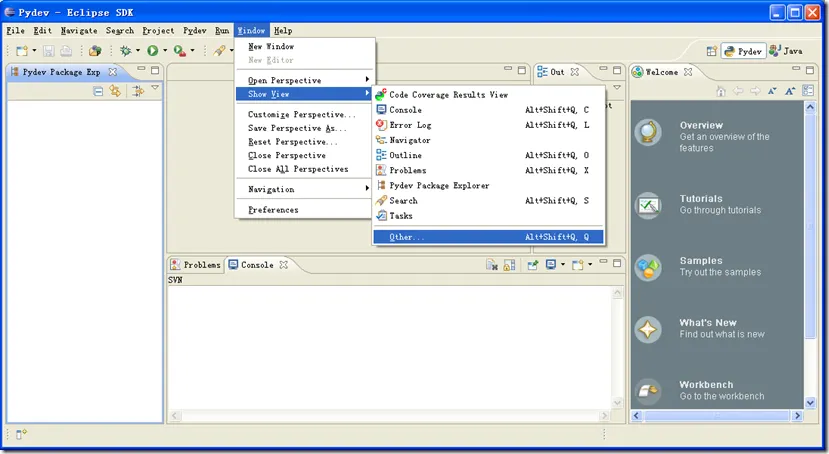Viewport: 829px width, 454px height.
Task: Open the Run icon's dropdown arrow
Action: coord(165,51)
